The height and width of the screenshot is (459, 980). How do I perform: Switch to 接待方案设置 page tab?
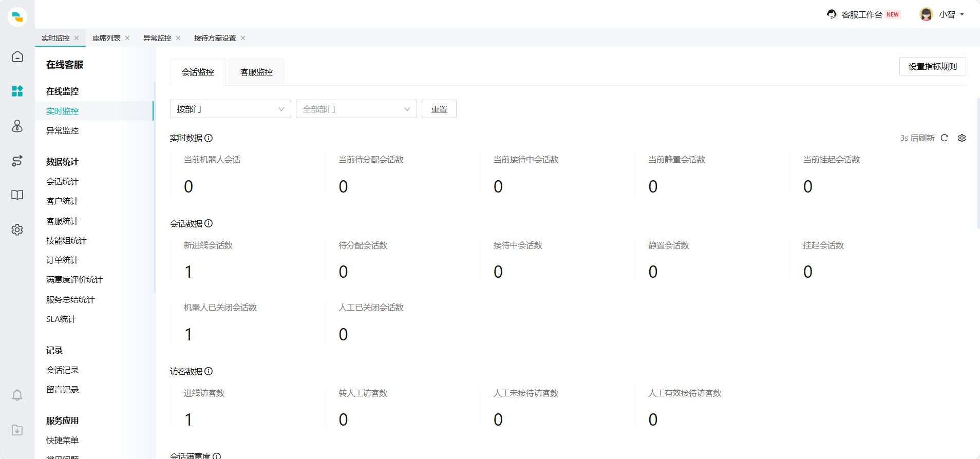(x=215, y=38)
